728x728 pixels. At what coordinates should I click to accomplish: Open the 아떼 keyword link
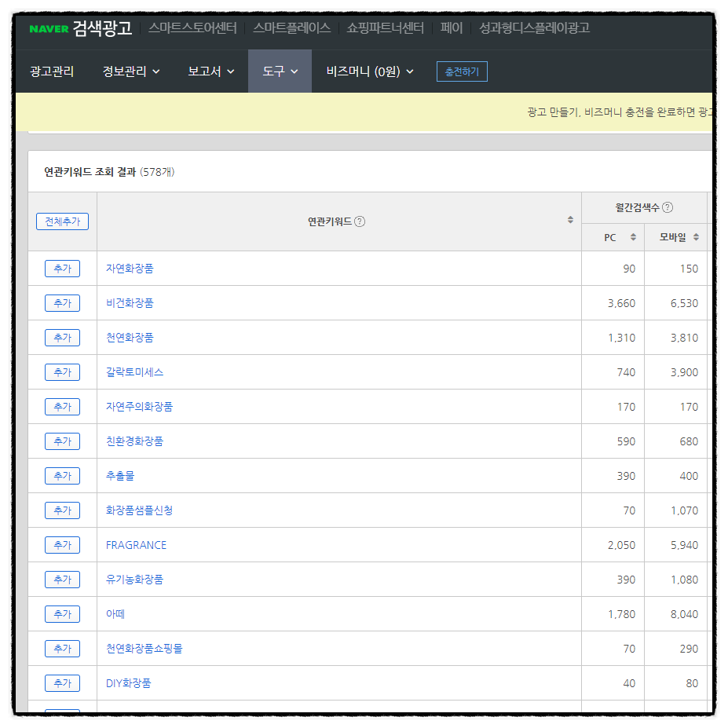pos(115,614)
